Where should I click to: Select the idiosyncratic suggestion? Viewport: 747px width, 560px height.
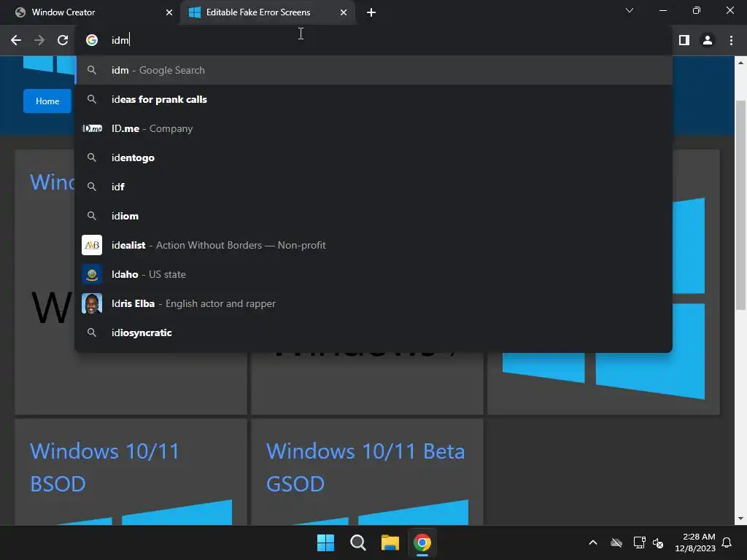click(373, 332)
